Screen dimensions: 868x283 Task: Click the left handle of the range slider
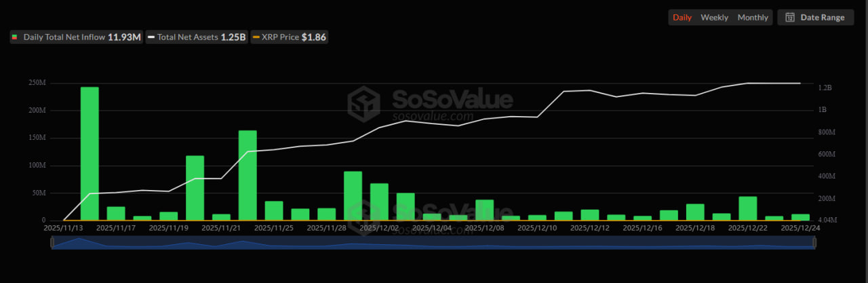52,243
